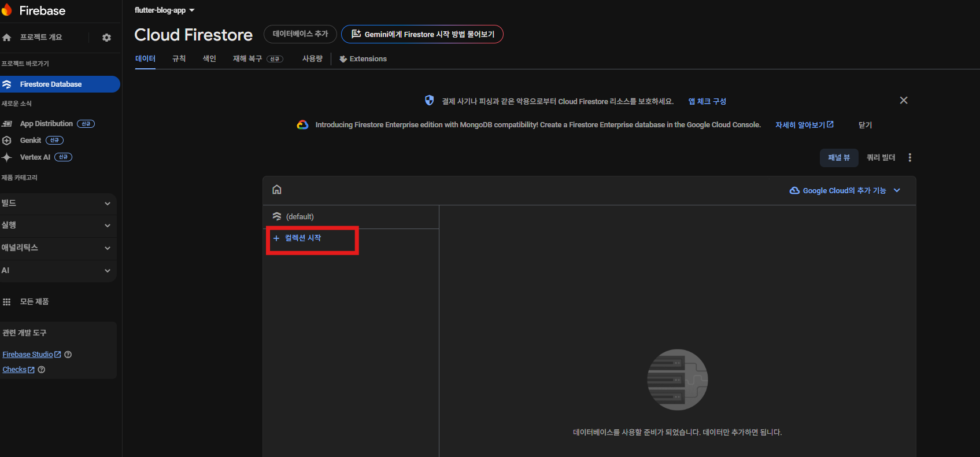Open App Distribution in the sidebar
The image size is (980, 457).
point(46,124)
